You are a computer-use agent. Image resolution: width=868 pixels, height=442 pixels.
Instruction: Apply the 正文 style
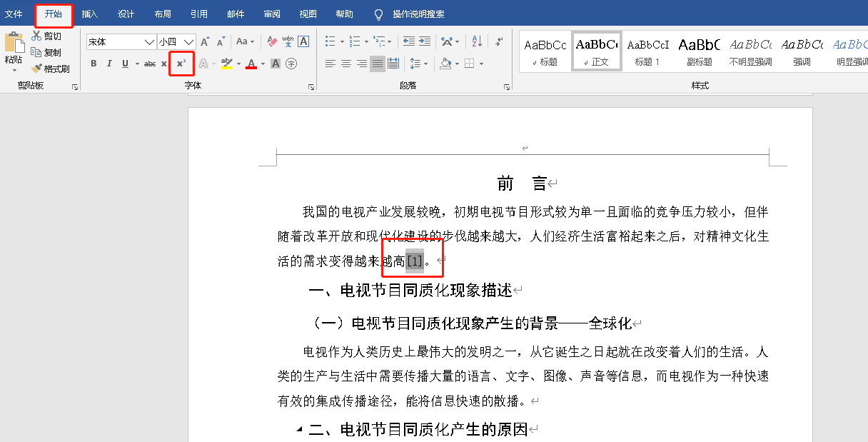pos(597,51)
